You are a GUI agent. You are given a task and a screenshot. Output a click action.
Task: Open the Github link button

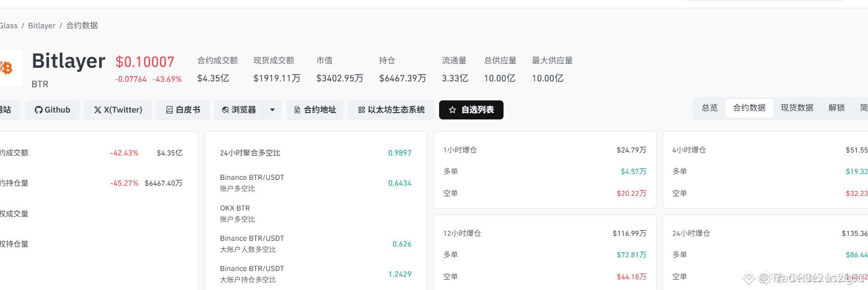(52, 110)
